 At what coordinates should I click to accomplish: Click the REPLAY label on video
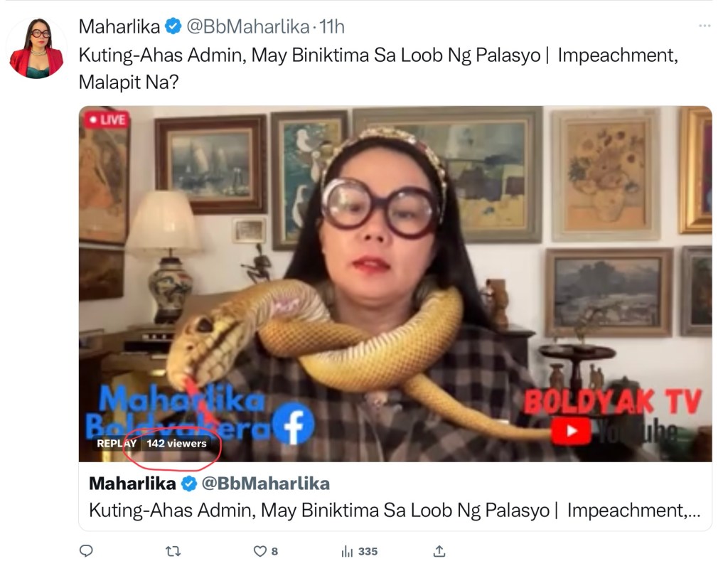[x=117, y=443]
